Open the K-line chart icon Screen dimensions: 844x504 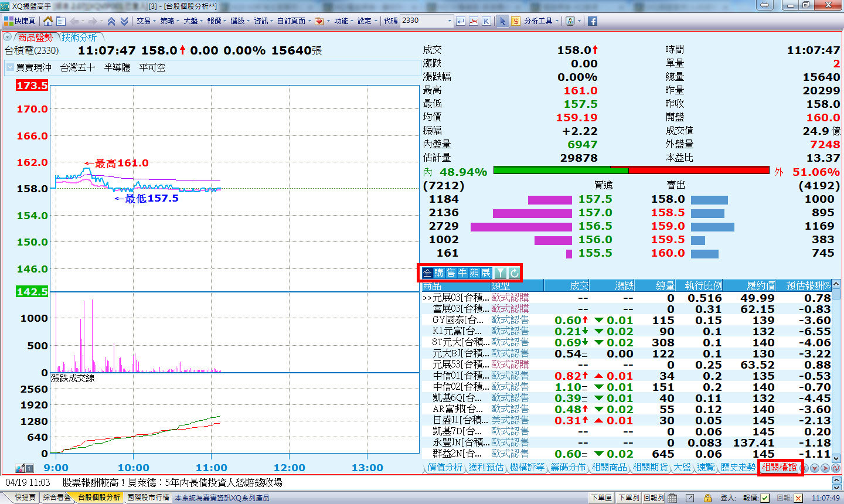[486, 21]
